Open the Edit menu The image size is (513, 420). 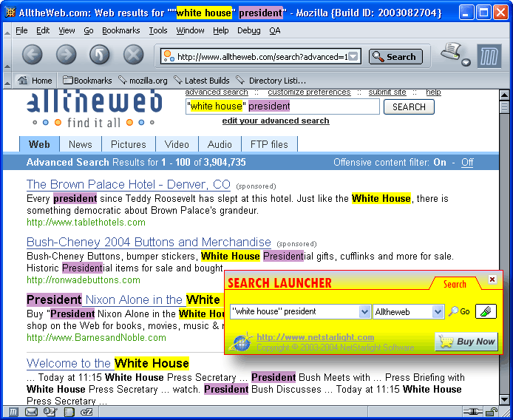click(x=43, y=30)
